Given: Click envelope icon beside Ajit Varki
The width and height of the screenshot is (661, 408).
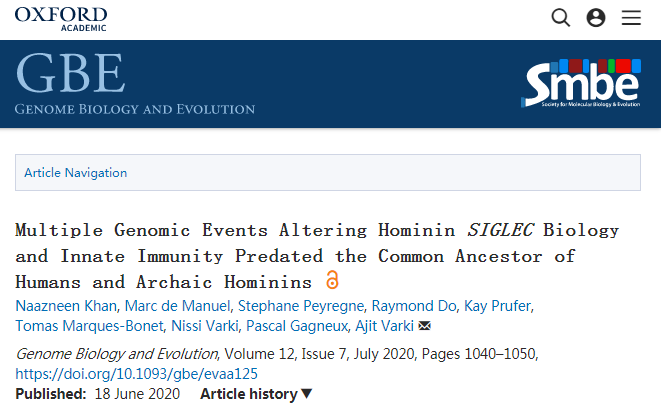Looking at the screenshot, I should (x=425, y=326).
